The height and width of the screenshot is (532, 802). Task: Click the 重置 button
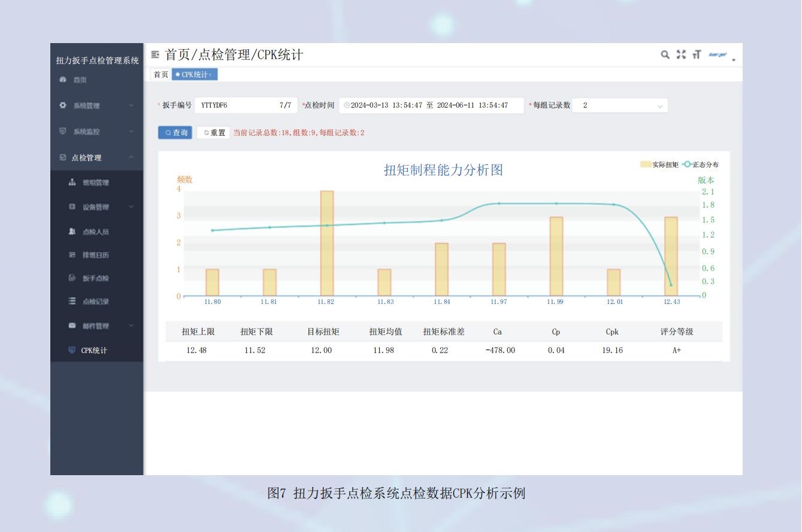(214, 133)
